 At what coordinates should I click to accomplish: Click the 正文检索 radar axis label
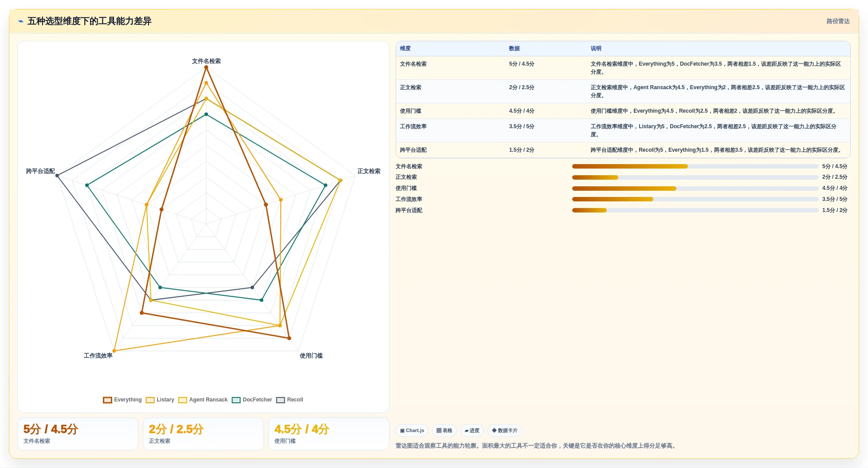369,171
